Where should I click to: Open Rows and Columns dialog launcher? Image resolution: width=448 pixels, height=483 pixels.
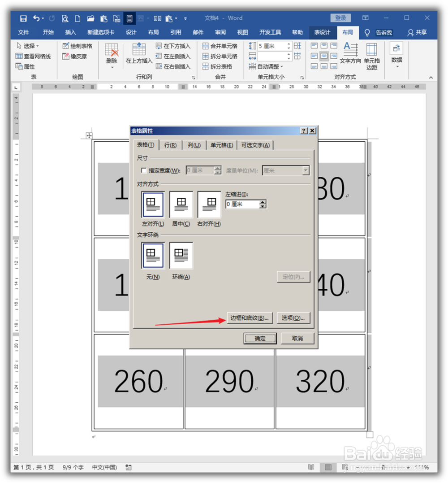[x=193, y=78]
